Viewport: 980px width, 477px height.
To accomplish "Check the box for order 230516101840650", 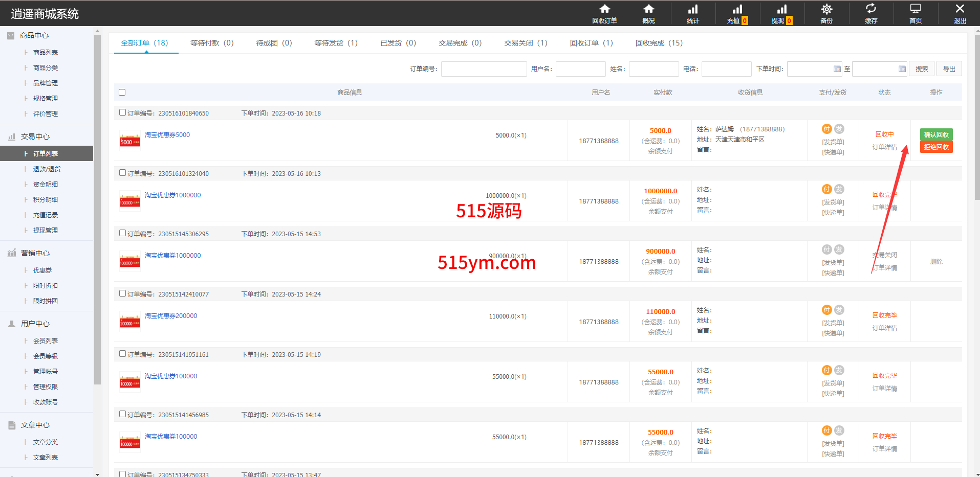I will [122, 112].
